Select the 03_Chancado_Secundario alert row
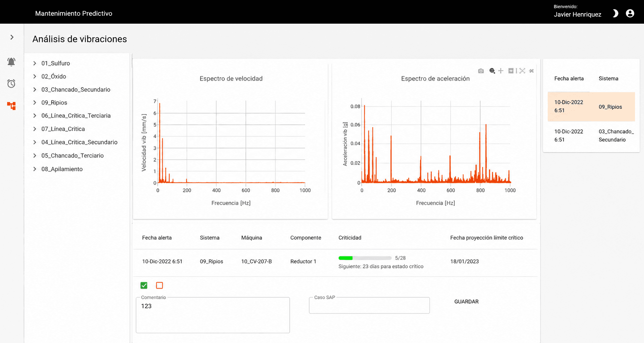Image resolution: width=644 pixels, height=343 pixels. pyautogui.click(x=591, y=136)
